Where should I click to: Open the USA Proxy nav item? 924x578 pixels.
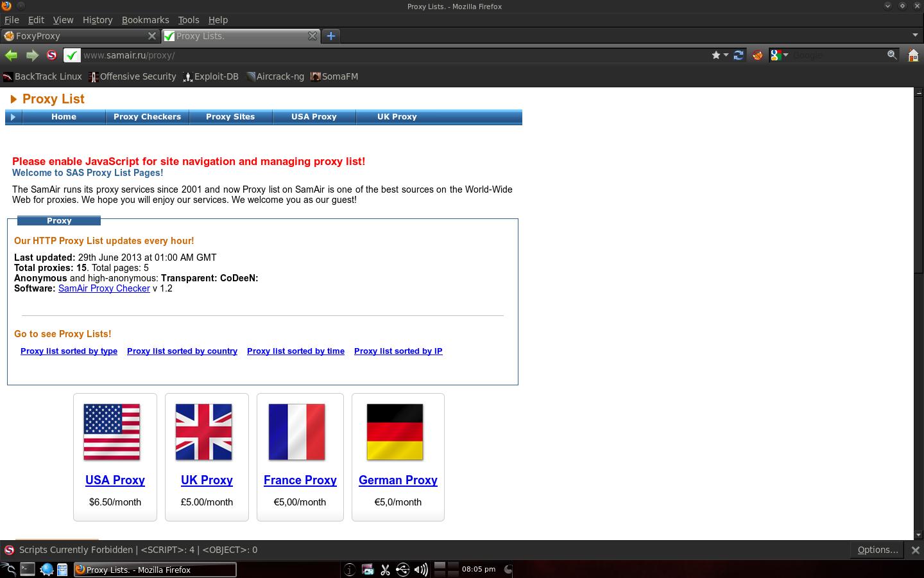pyautogui.click(x=314, y=117)
